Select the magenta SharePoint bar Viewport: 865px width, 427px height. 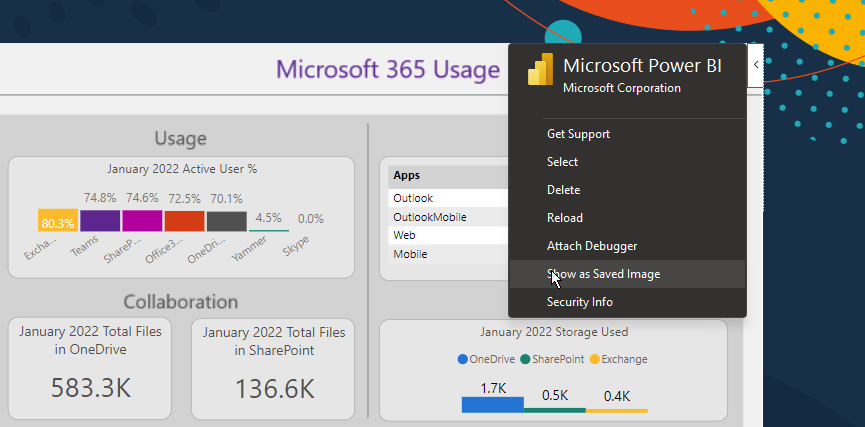142,220
